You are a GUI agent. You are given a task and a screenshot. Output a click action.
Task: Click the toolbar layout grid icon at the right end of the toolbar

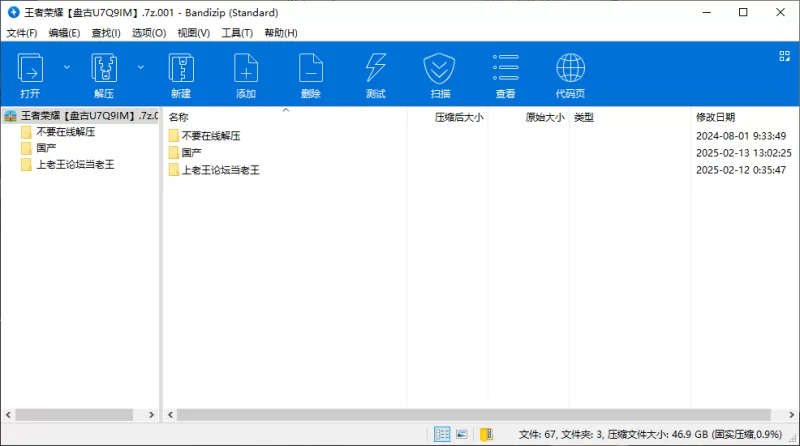pos(784,56)
